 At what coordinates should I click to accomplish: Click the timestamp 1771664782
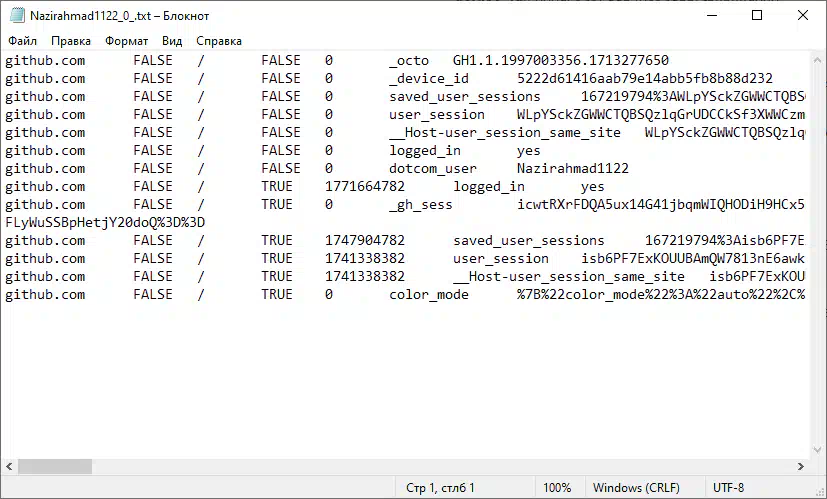(x=365, y=187)
